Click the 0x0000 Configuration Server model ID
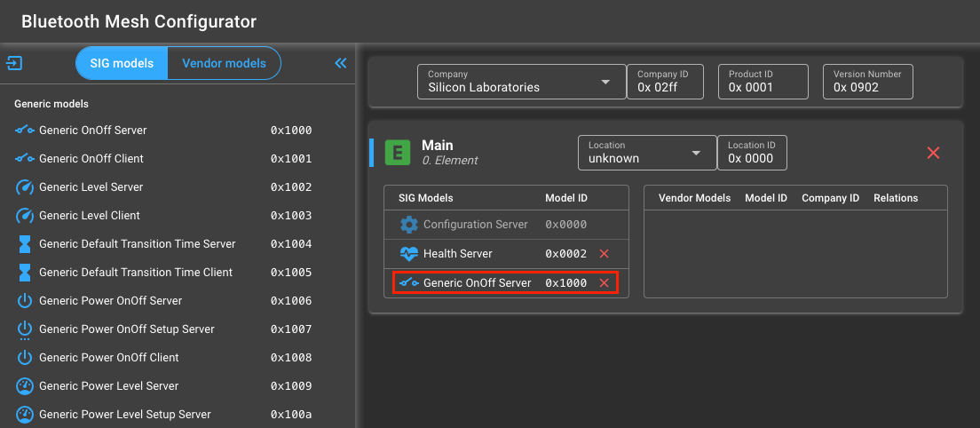 [566, 225]
